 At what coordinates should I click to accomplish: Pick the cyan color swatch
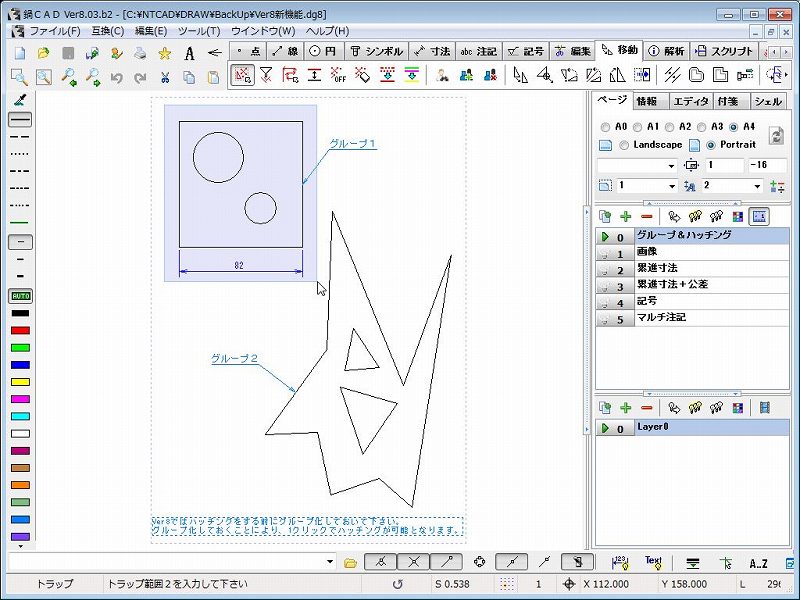[20, 416]
